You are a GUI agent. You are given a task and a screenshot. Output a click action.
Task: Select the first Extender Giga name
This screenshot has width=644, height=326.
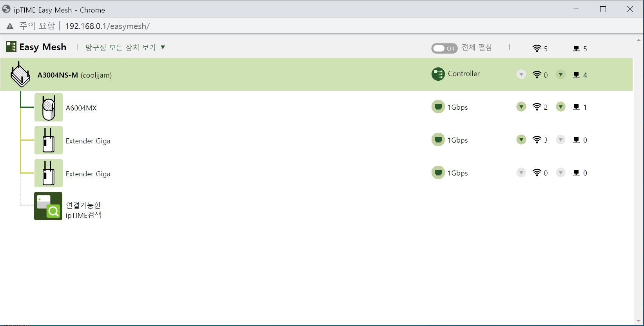coord(88,141)
